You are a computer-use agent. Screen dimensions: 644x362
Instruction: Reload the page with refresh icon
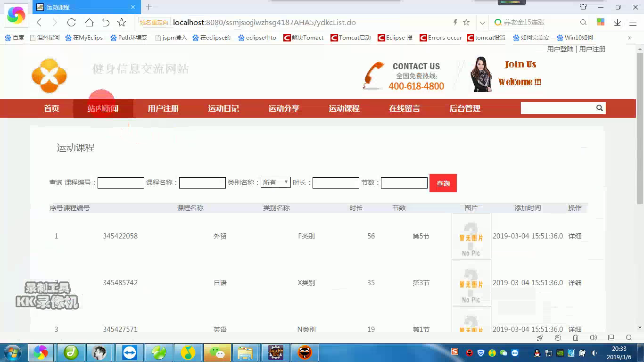tap(72, 22)
